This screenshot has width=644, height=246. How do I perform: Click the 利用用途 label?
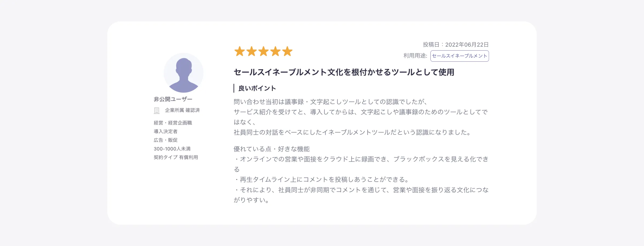[x=415, y=56]
